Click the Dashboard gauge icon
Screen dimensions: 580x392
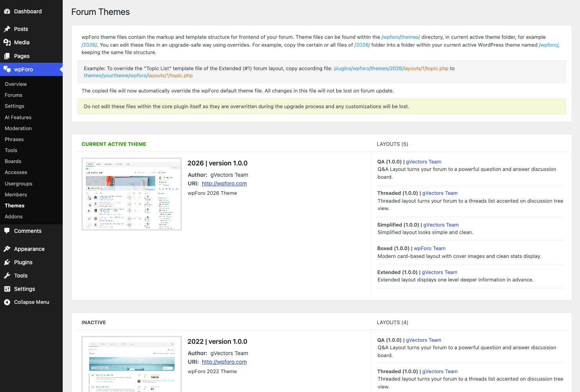pyautogui.click(x=7, y=11)
